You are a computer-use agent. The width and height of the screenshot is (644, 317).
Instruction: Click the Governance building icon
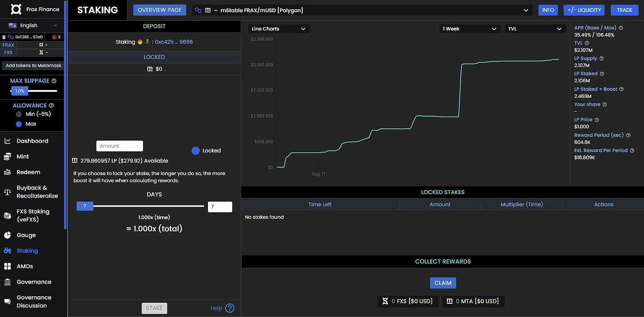(x=7, y=282)
